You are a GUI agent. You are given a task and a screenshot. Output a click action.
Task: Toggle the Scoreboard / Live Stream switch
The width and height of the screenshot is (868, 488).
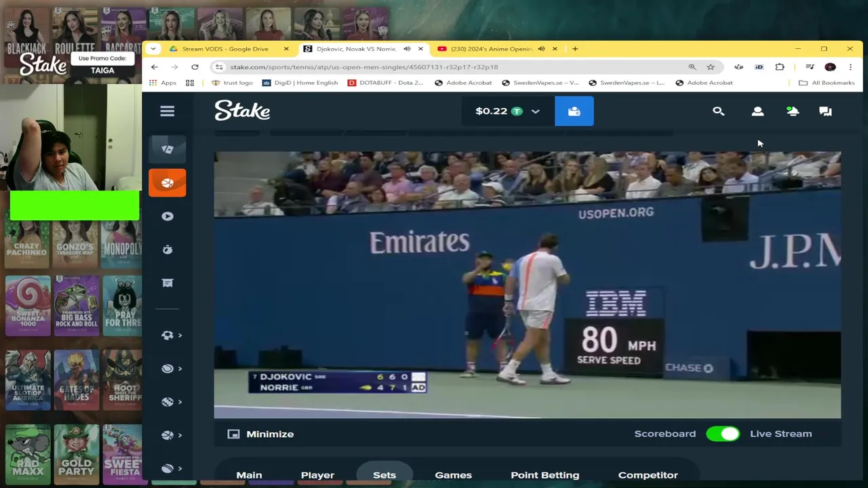(723, 434)
